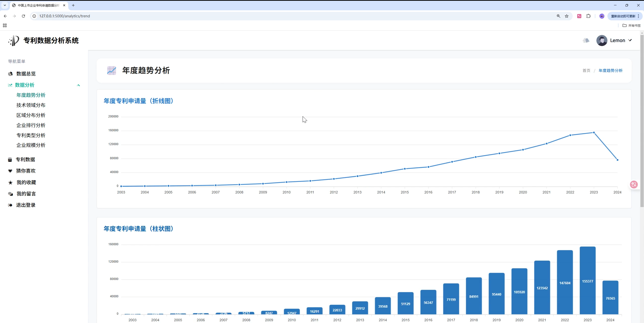The image size is (644, 323).
Task: Click the browser profile avatar icon
Action: point(602,16)
